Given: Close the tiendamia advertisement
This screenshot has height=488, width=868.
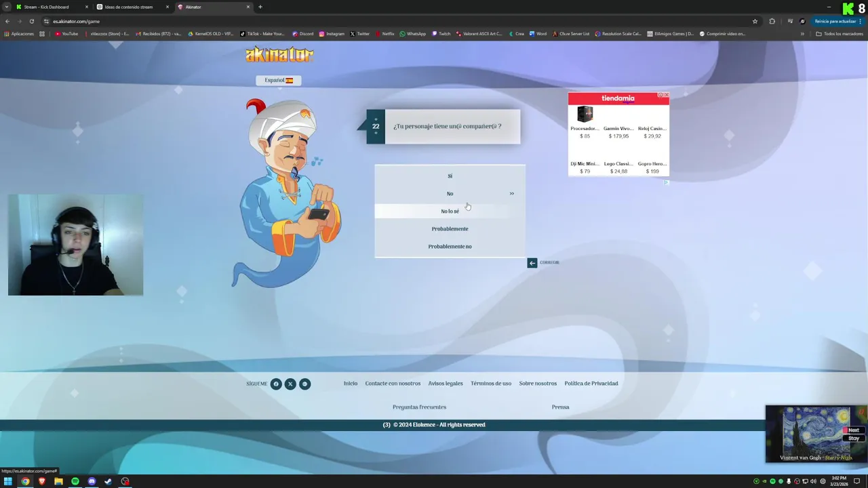Looking at the screenshot, I should coord(667,95).
